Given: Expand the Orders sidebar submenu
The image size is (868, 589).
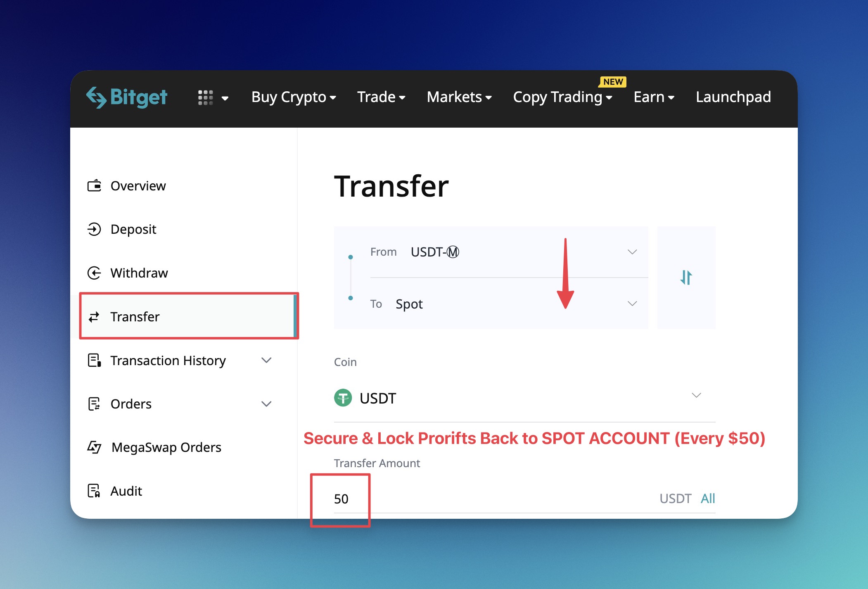Looking at the screenshot, I should coord(266,404).
